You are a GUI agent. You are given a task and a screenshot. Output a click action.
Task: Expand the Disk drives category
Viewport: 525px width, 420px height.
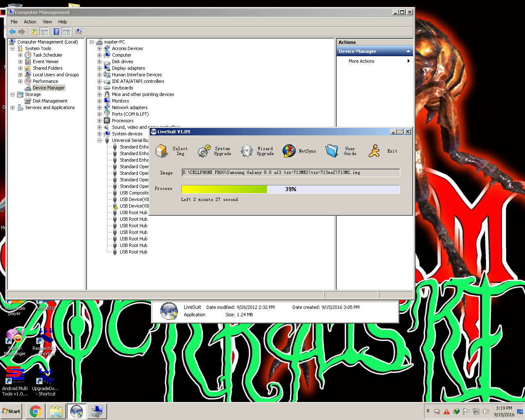(99, 62)
